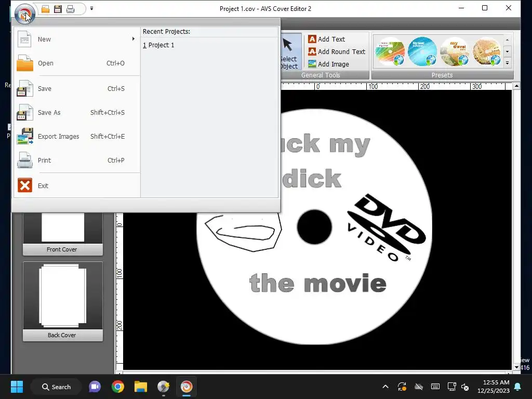Click AVS Cover Editor taskbar icon
Image resolution: width=532 pixels, height=399 pixels.
click(x=187, y=387)
